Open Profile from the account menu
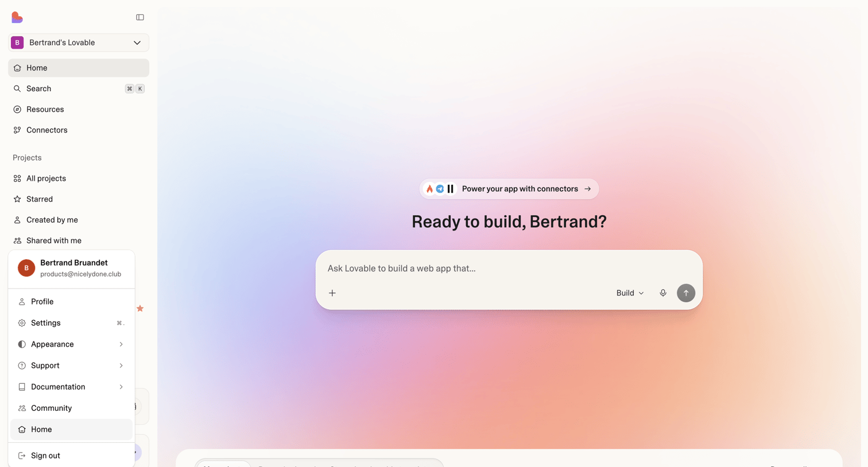The image size is (868, 467). (71, 302)
